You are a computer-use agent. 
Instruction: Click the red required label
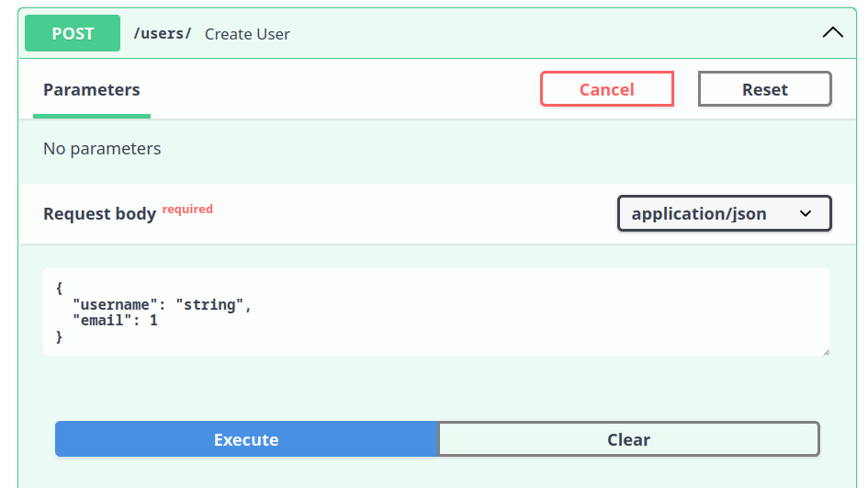point(187,210)
